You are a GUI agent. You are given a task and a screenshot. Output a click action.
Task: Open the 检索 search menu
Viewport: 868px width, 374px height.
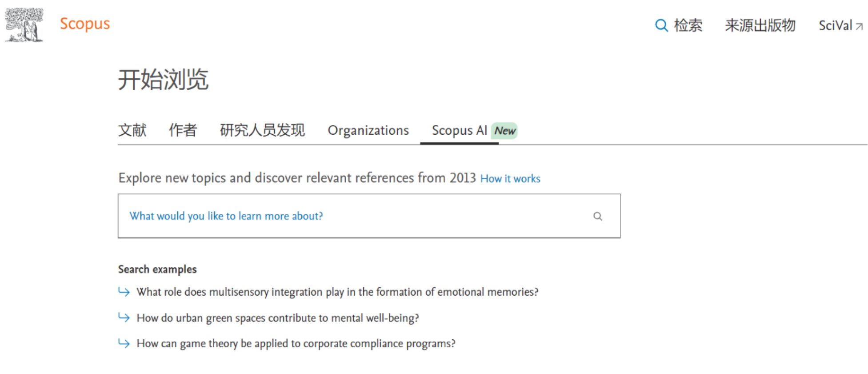[679, 25]
